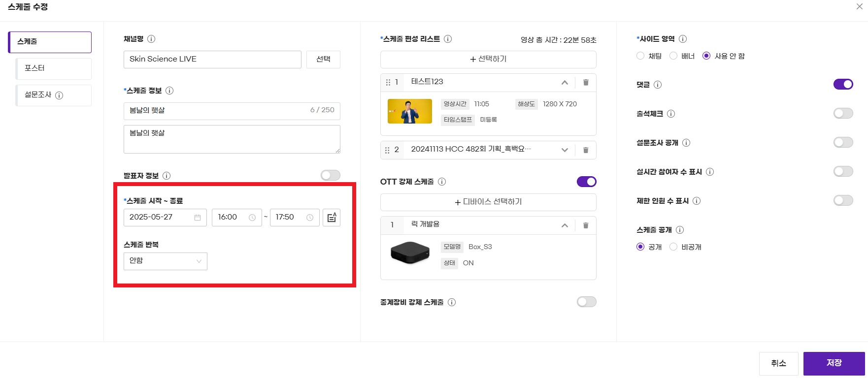Screen dimensions: 868x379
Task: Click info icon beside 스케줄 편성 리스트
Action: coord(448,39)
